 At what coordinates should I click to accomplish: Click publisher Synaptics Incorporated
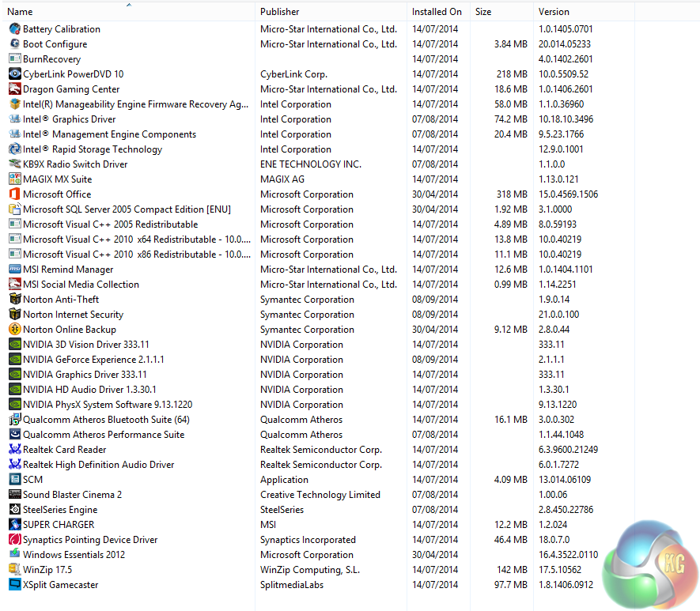click(x=308, y=540)
